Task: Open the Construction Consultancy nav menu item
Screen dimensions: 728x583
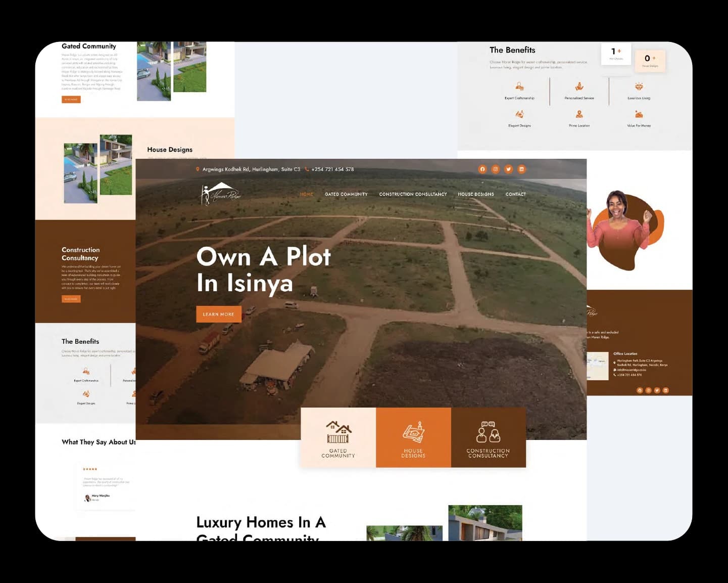Action: click(x=413, y=194)
